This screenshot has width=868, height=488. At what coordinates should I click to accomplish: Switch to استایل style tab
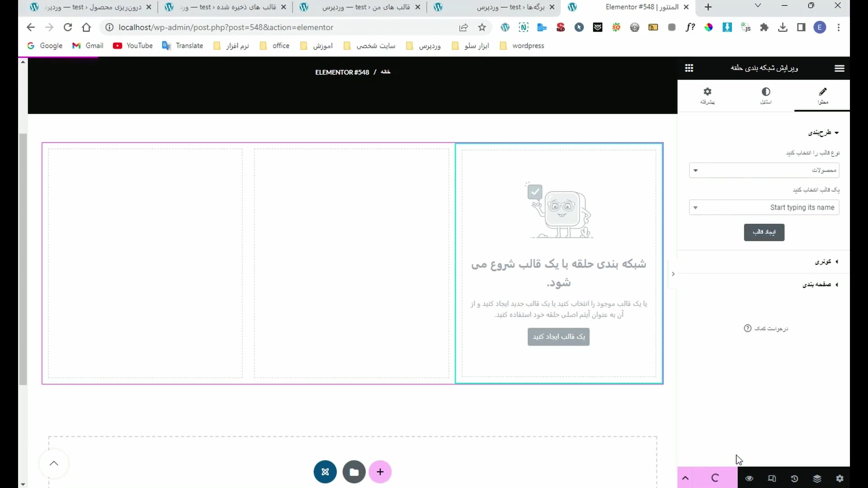pos(765,95)
